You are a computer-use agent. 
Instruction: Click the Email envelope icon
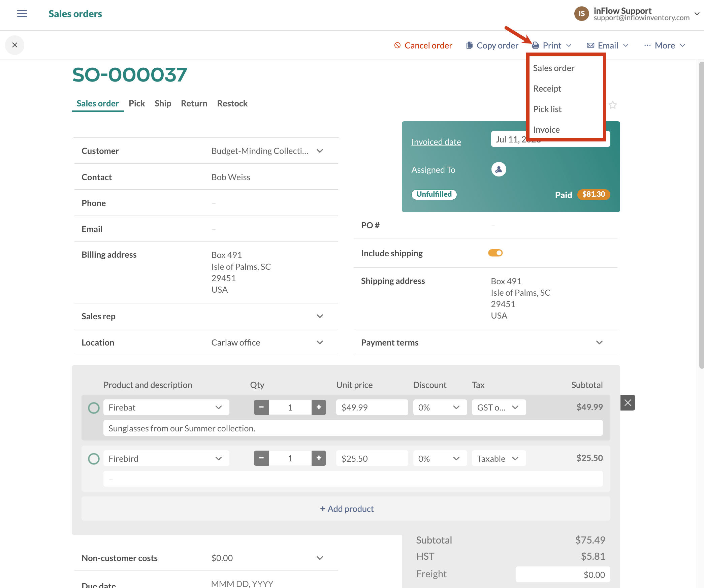pyautogui.click(x=590, y=45)
